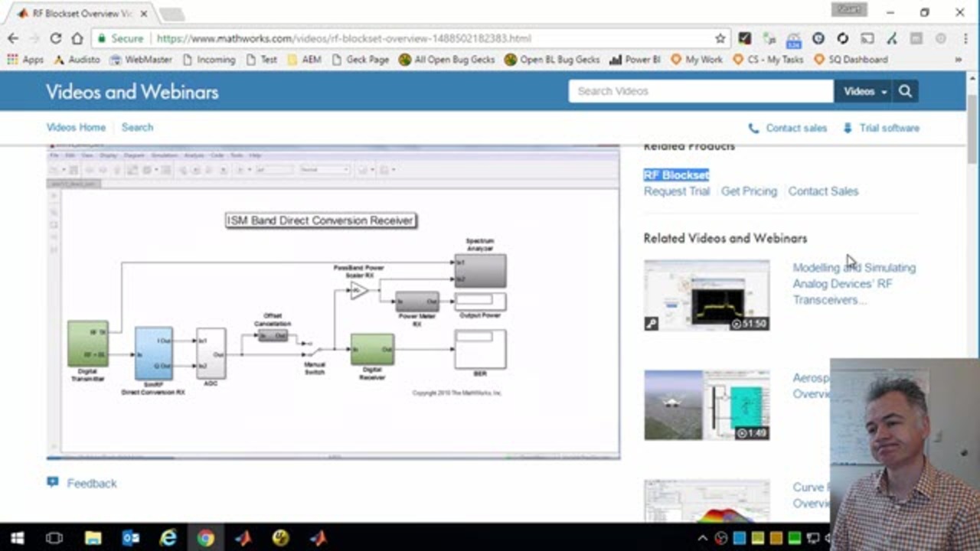Click the video progress bar
Screen dimensions: 980x551
333,458
